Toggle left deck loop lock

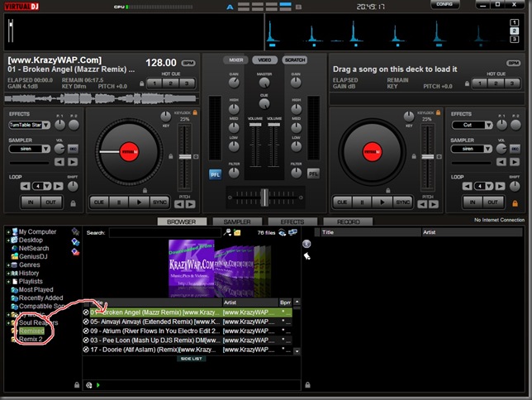(73, 203)
